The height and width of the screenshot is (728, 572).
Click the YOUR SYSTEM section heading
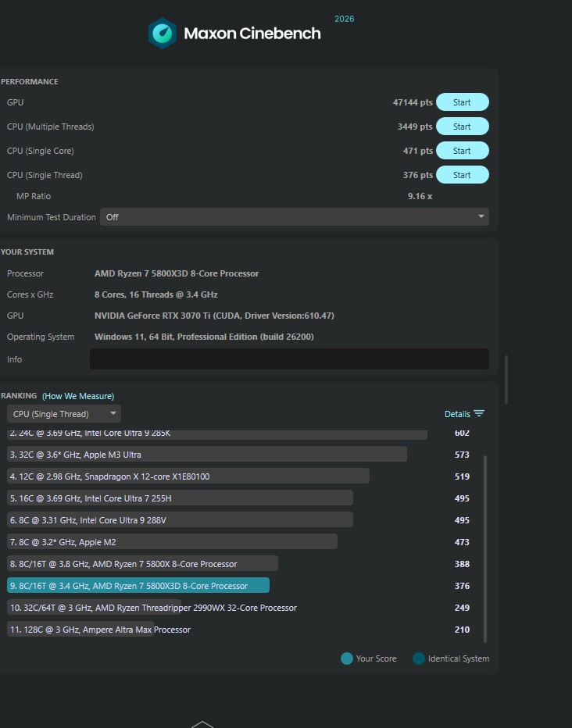tap(27, 252)
